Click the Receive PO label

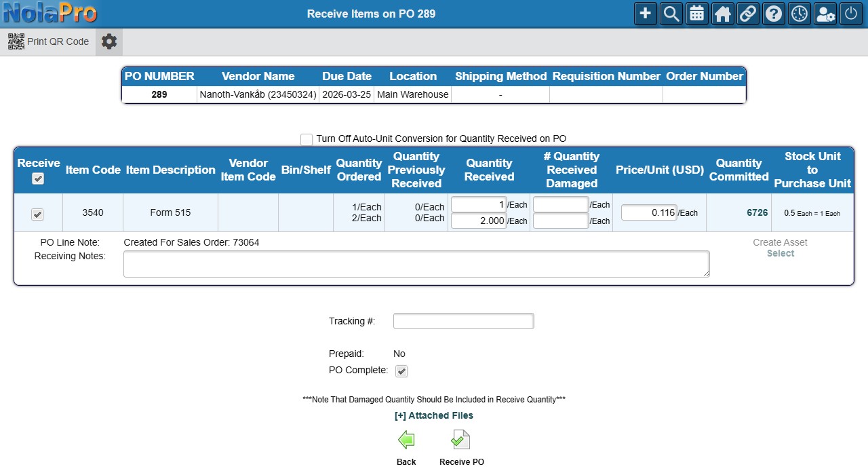click(x=462, y=462)
